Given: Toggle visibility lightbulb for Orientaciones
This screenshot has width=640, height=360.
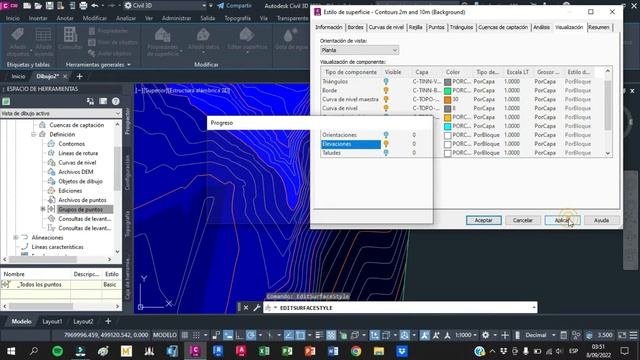Looking at the screenshot, I should (386, 135).
